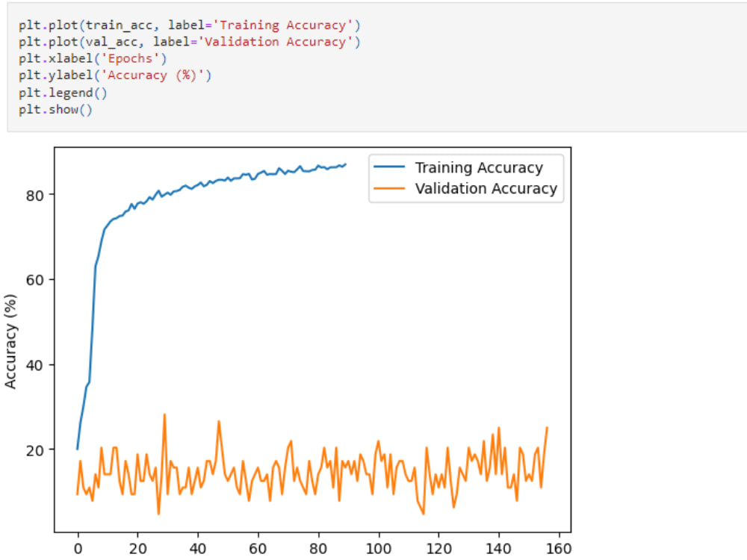The image size is (747, 560).
Task: Click the x-axis tick label 160
Action: coord(559,549)
